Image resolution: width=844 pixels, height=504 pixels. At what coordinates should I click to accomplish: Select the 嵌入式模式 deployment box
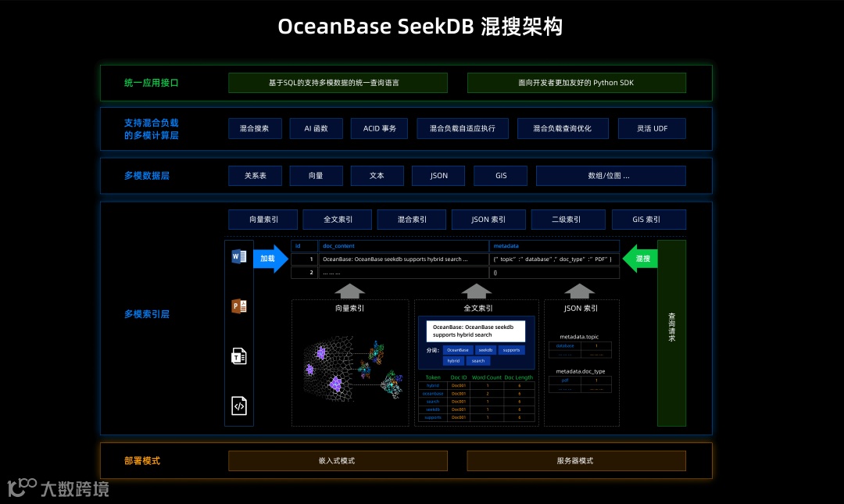click(x=338, y=461)
